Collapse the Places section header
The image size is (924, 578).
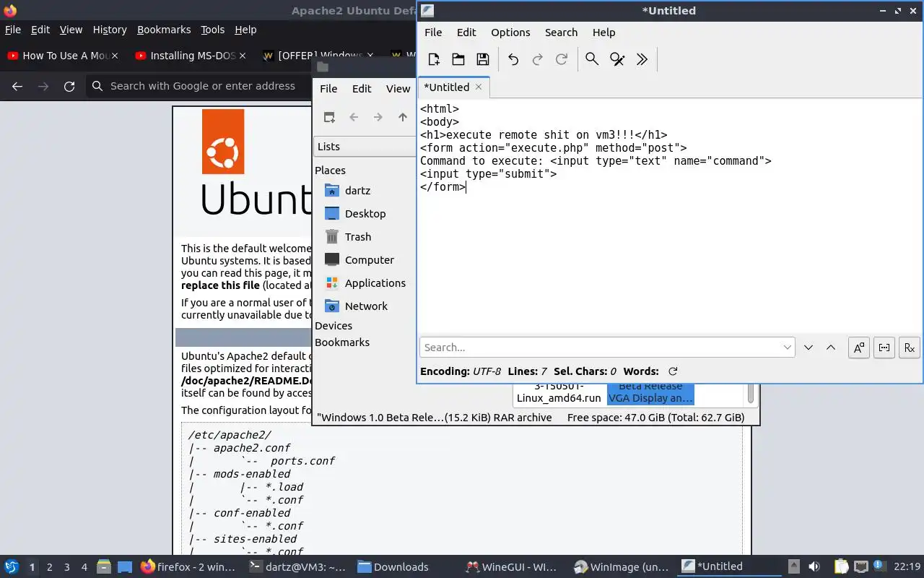330,171
